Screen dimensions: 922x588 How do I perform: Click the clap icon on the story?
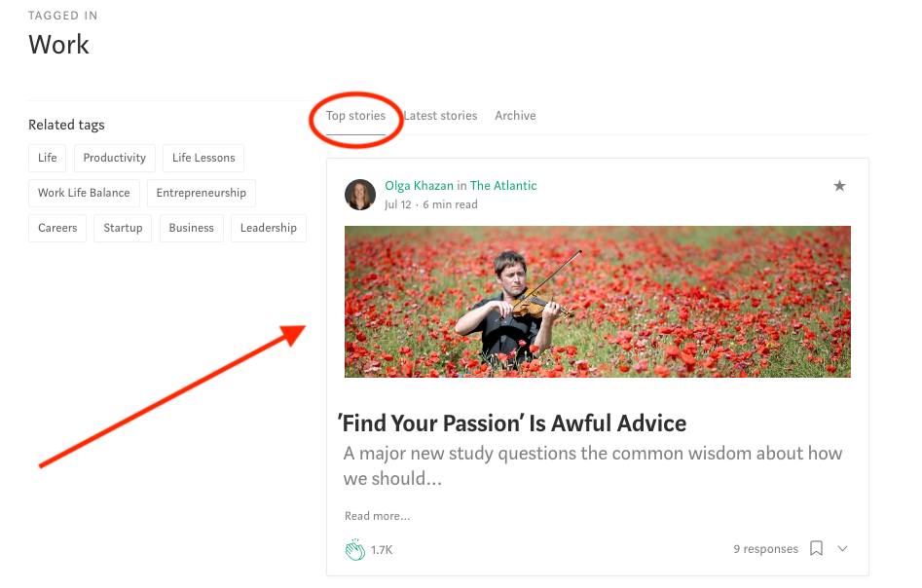pyautogui.click(x=354, y=549)
